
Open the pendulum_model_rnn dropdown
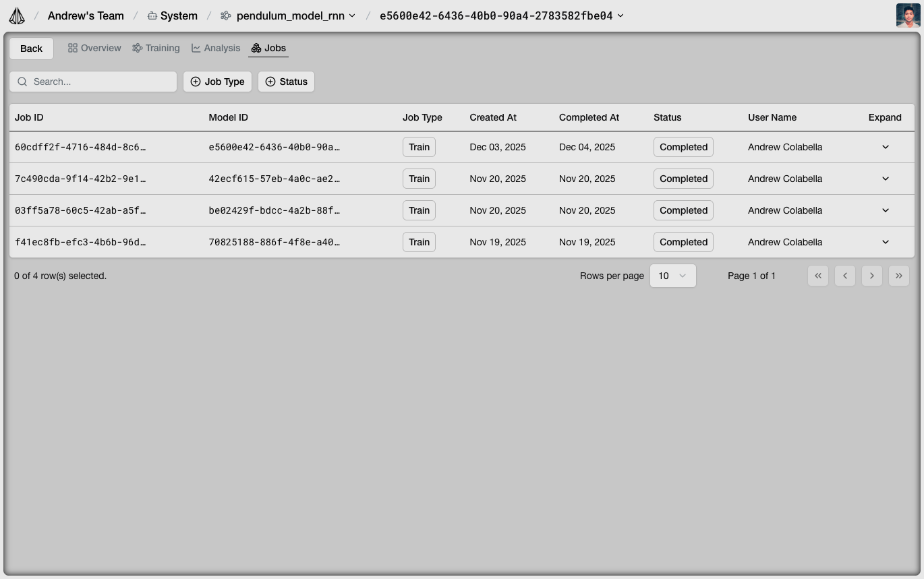[351, 16]
